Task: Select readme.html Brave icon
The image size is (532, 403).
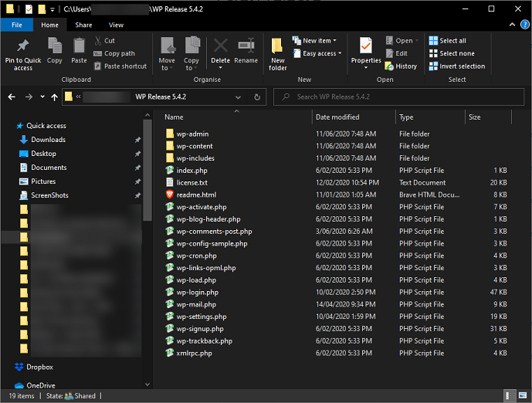Action: [x=170, y=195]
